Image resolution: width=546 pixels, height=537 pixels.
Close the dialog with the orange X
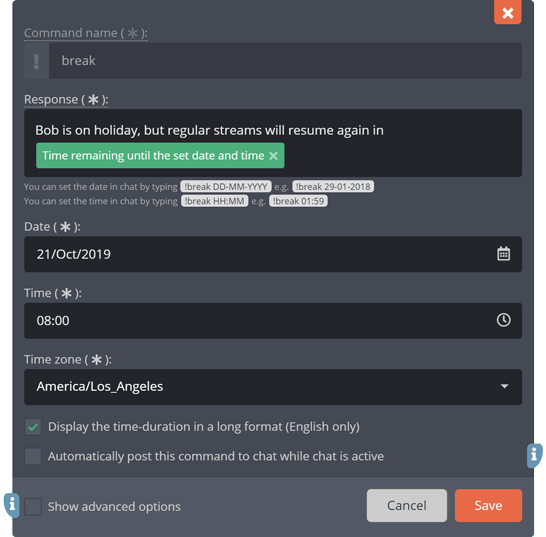(507, 13)
